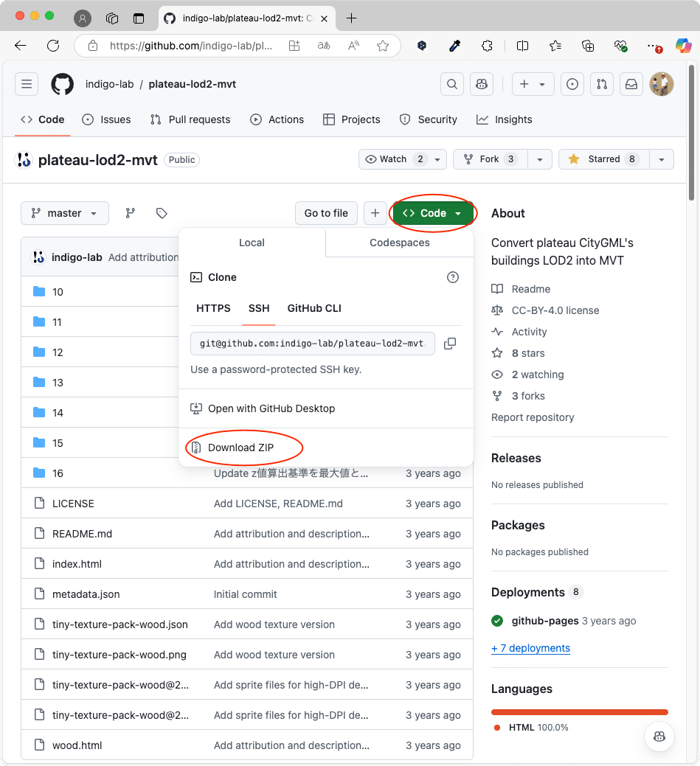Image resolution: width=700 pixels, height=766 pixels.
Task: Open folder 14
Action: point(58,414)
